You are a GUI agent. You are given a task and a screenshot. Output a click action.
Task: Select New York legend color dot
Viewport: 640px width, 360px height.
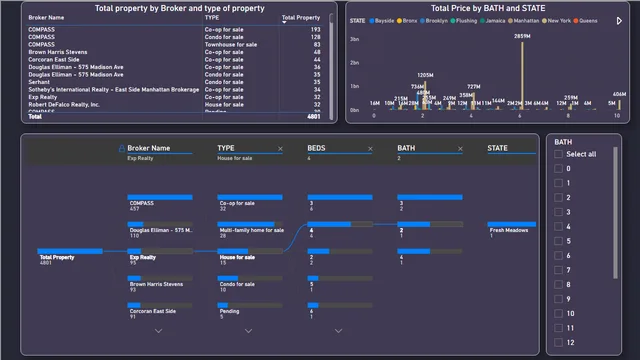pyautogui.click(x=544, y=21)
